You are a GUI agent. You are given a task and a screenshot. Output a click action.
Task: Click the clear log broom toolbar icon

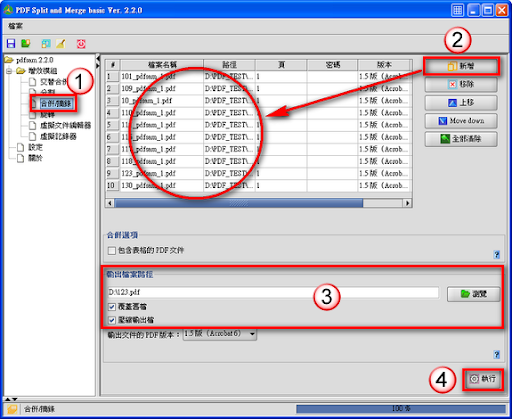pyautogui.click(x=61, y=43)
